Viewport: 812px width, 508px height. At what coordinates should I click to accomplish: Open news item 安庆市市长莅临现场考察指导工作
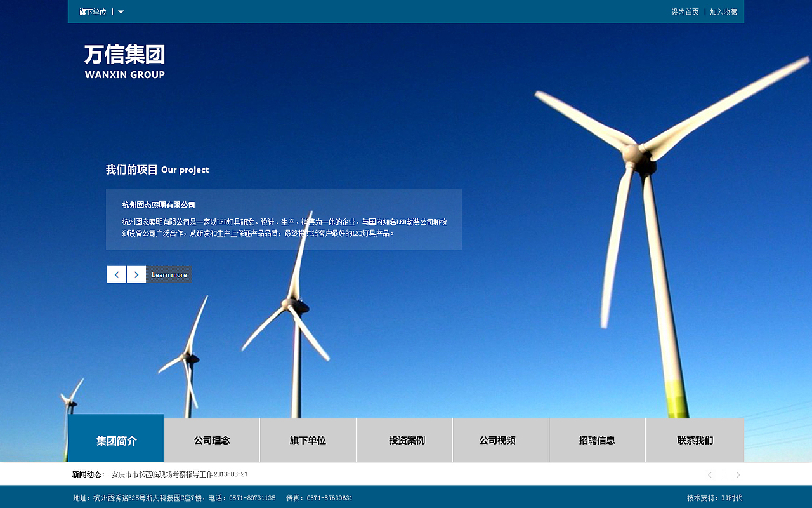coord(180,474)
